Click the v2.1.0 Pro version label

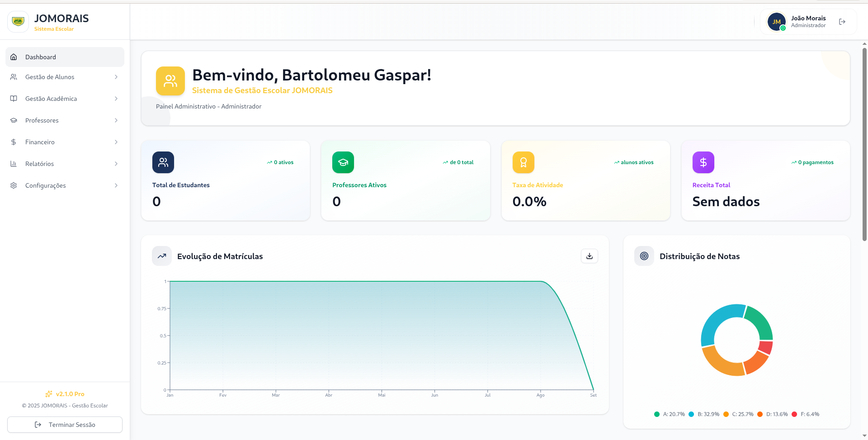click(x=70, y=394)
